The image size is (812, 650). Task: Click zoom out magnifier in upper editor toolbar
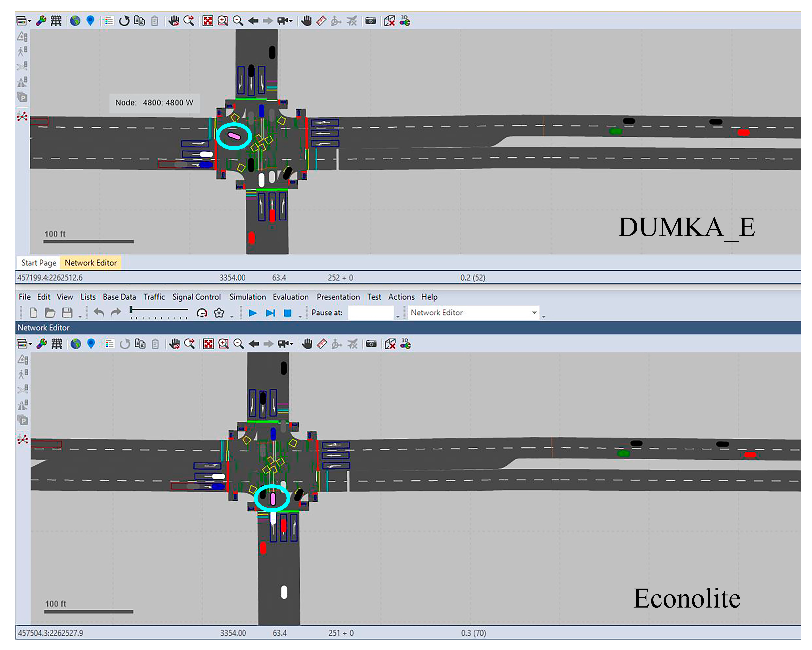coord(238,21)
